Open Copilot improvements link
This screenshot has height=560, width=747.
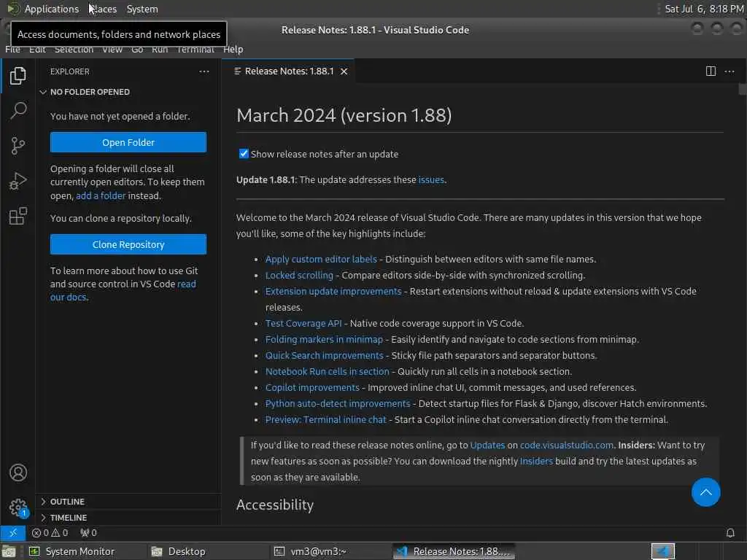pyautogui.click(x=312, y=388)
